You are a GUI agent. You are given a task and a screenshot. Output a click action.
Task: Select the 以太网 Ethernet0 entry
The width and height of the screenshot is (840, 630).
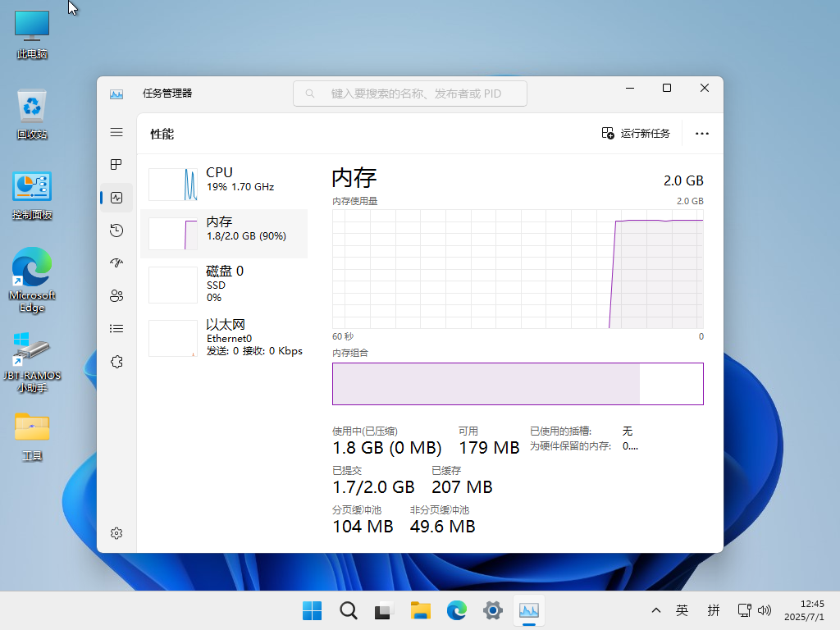pyautogui.click(x=224, y=338)
